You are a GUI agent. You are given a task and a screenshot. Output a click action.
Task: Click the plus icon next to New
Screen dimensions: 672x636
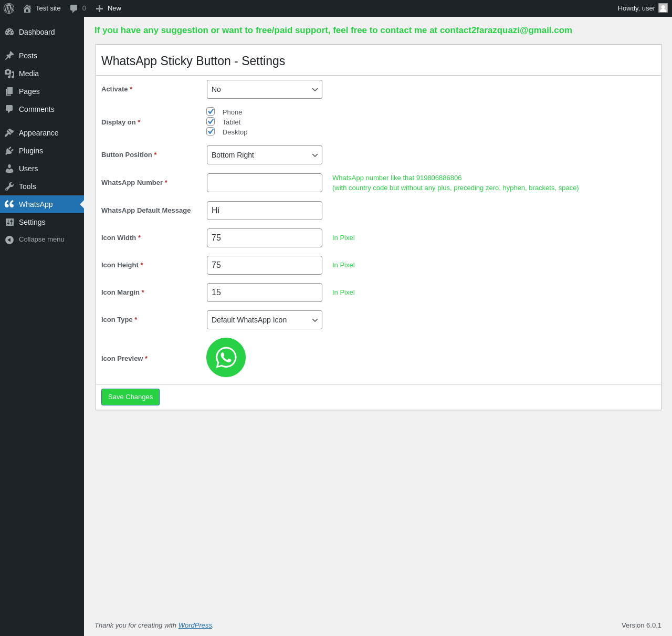(99, 8)
